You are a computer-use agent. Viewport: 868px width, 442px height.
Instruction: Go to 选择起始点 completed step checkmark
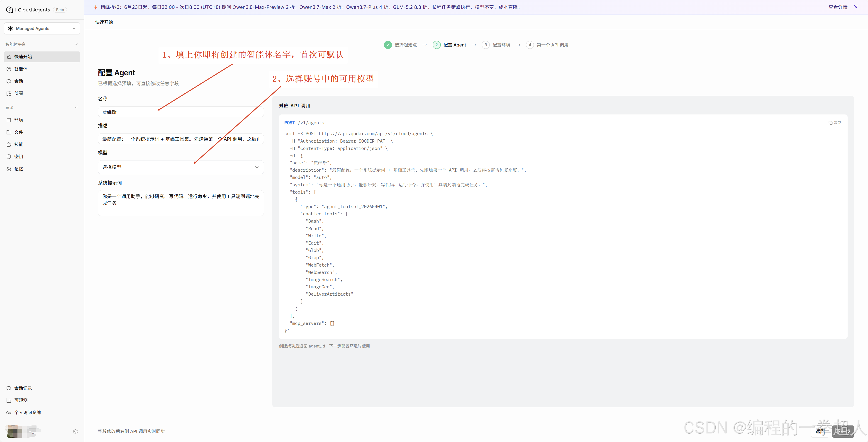[x=388, y=45]
